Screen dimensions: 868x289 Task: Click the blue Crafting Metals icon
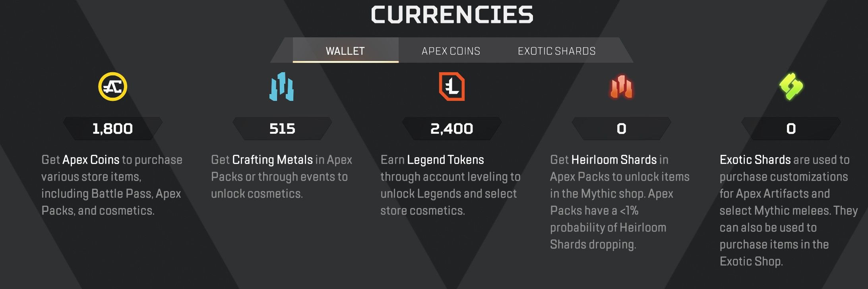click(282, 87)
